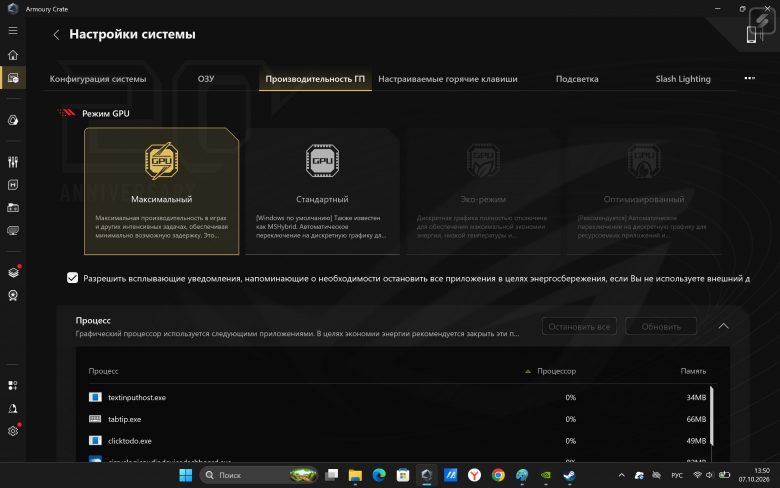Open the Settings gear icon in sidebar
The width and height of the screenshot is (780, 488).
click(13, 431)
